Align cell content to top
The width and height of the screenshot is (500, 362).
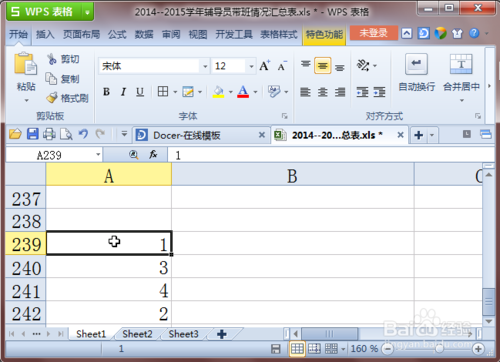(305, 65)
